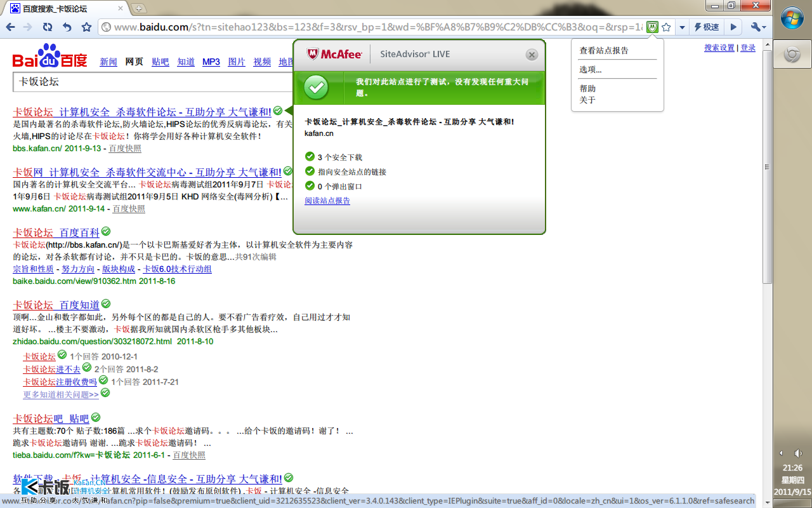Image resolution: width=812 pixels, height=508 pixels.
Task: Switch to the 图片 search category
Action: click(237, 62)
